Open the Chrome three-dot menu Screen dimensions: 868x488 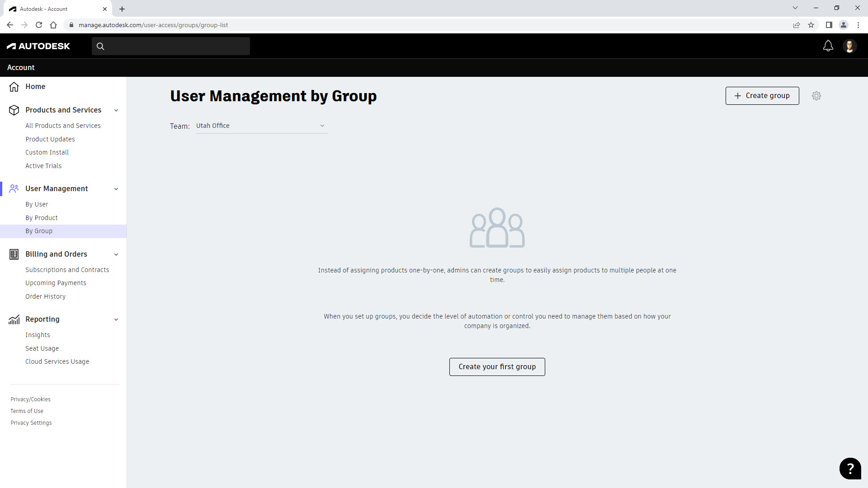click(858, 25)
